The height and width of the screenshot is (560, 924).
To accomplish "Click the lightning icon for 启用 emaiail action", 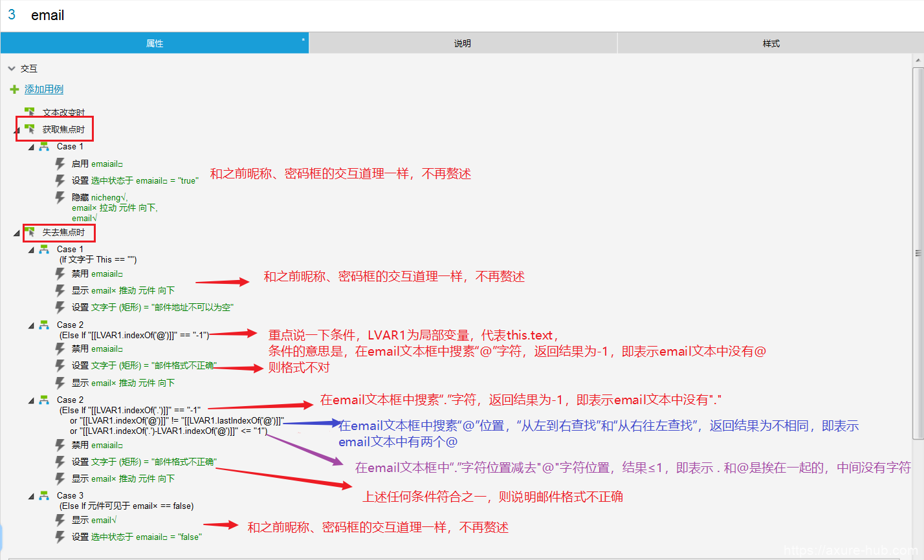I will (60, 164).
